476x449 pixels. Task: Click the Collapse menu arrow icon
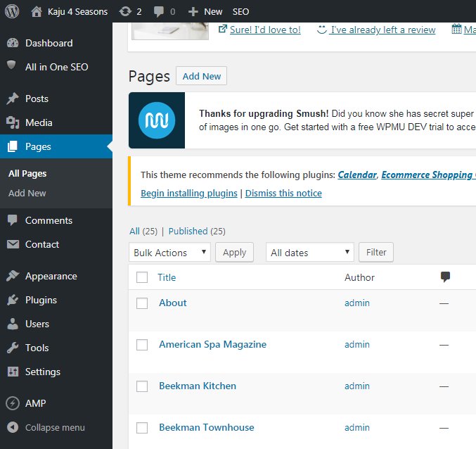(x=13, y=427)
